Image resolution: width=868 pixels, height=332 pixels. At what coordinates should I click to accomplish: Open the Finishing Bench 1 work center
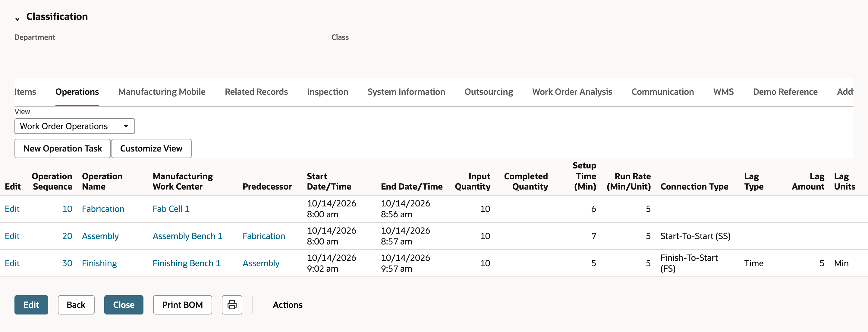click(187, 263)
